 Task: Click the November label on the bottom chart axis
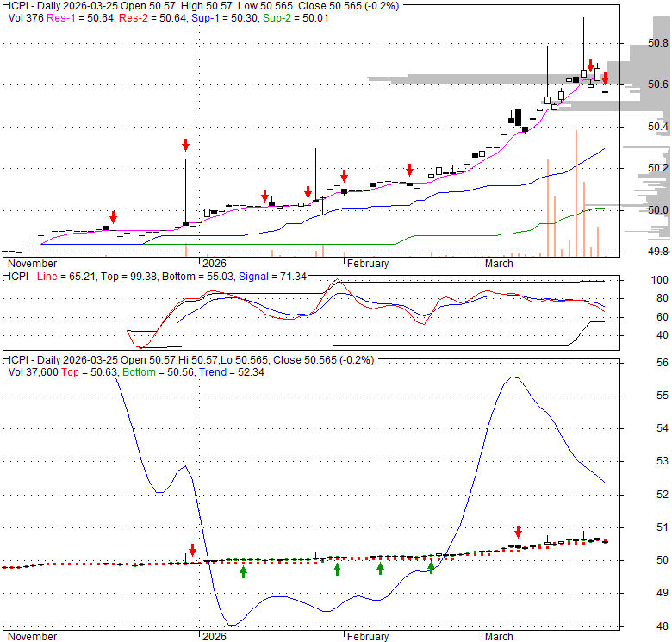(32, 637)
